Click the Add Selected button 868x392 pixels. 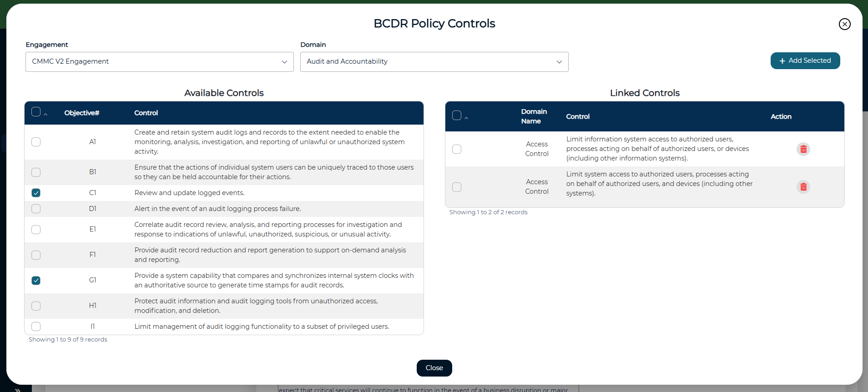[805, 61]
